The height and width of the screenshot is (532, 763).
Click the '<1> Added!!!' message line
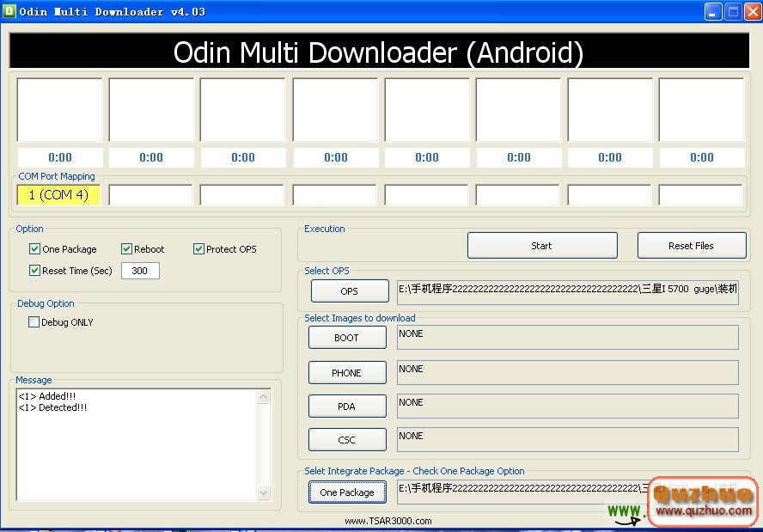coord(46,395)
